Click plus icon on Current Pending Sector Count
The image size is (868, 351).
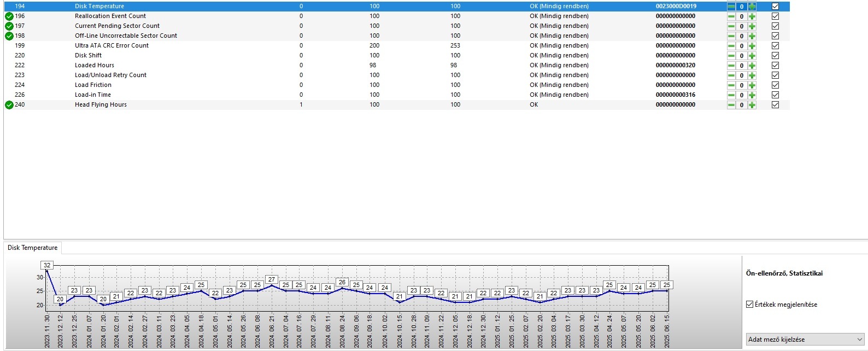click(x=752, y=26)
